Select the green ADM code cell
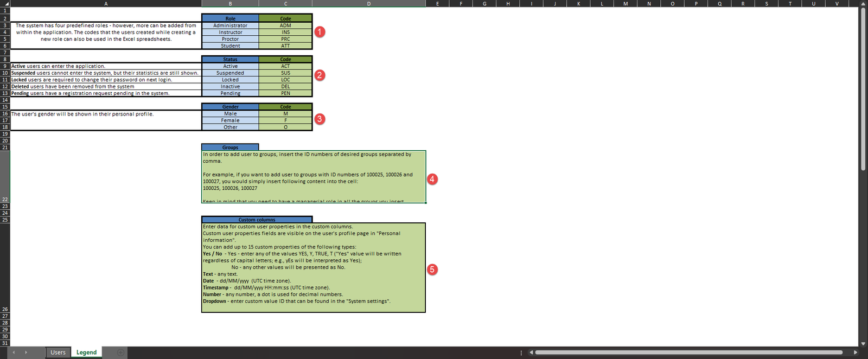 (x=285, y=25)
